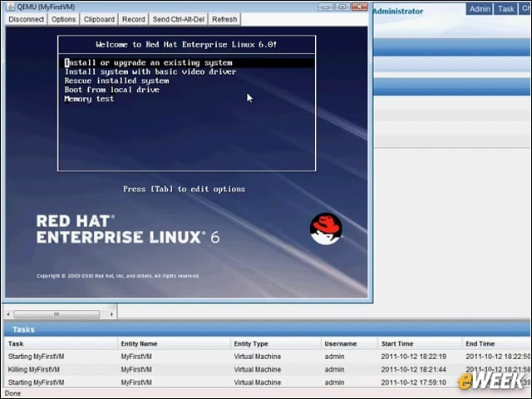Choose Boot from local drive entry
Viewport: 532px width, 399px height.
click(112, 90)
